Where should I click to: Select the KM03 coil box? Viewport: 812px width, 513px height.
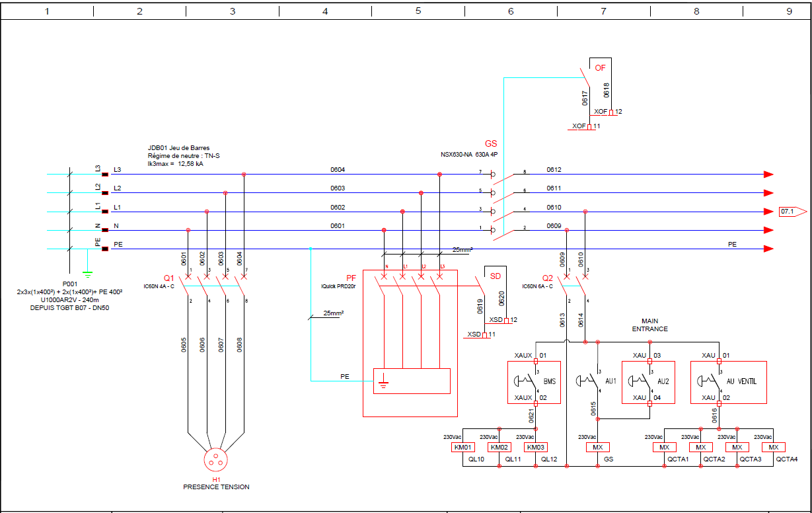pyautogui.click(x=535, y=448)
